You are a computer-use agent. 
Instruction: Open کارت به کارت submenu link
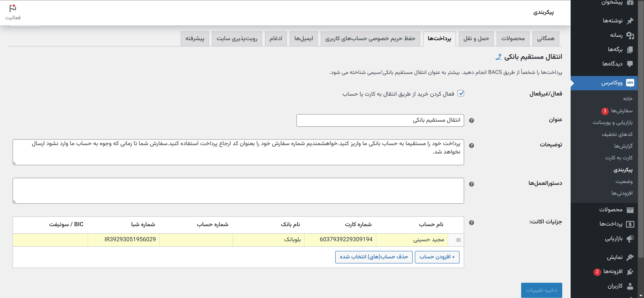619,158
